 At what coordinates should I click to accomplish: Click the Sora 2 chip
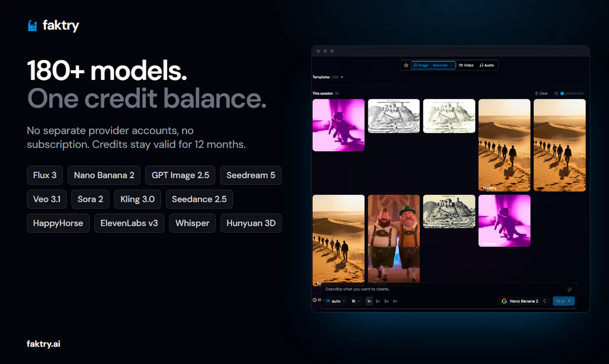point(90,199)
